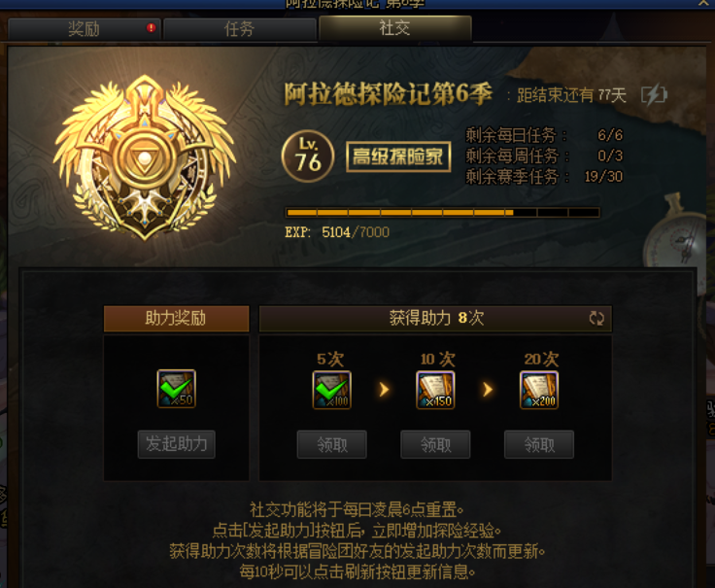715x588 pixels.
Task: Click the red alert dot on 奖励 tab
Action: click(x=151, y=28)
